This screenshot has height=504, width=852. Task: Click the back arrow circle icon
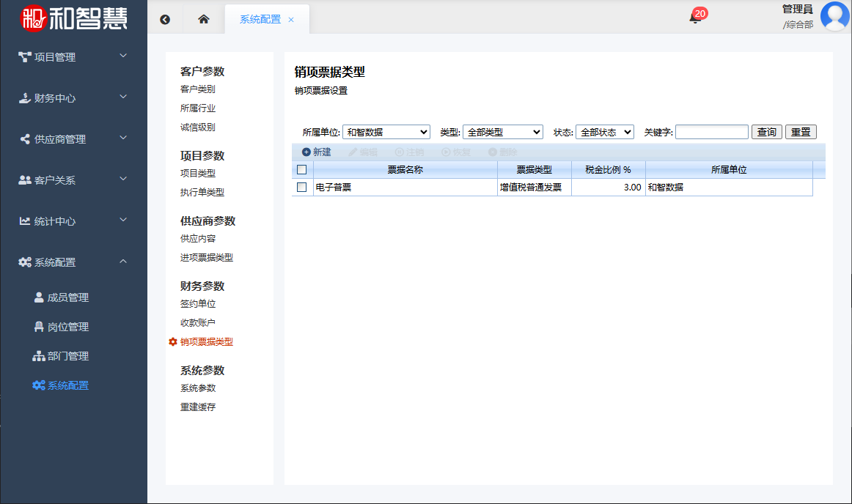(x=165, y=20)
